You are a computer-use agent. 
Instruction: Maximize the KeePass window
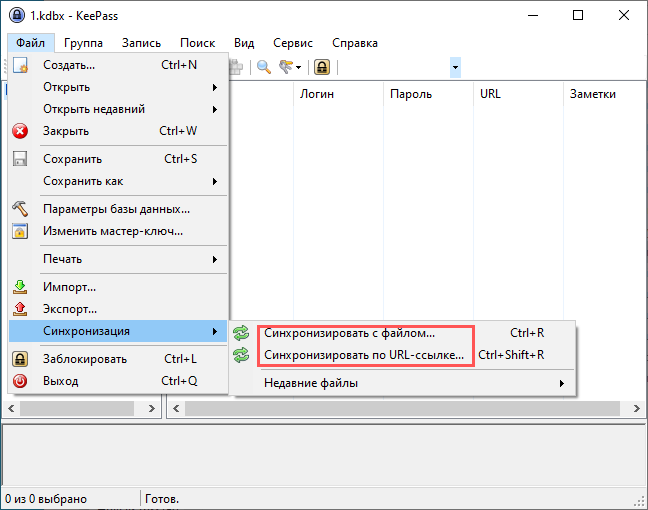coord(578,15)
